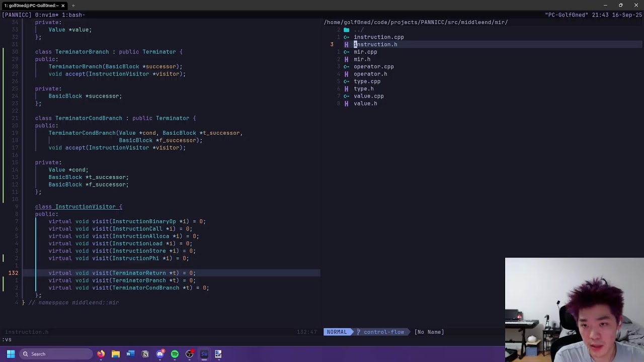Click the directory path header ending in mir/
The height and width of the screenshot is (362, 644).
click(x=416, y=23)
